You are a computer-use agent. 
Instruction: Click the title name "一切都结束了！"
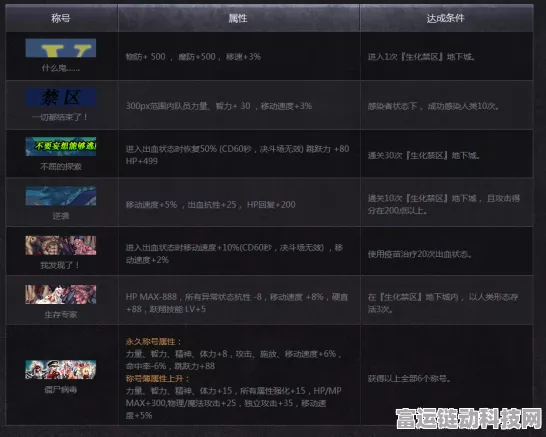pyautogui.click(x=60, y=117)
